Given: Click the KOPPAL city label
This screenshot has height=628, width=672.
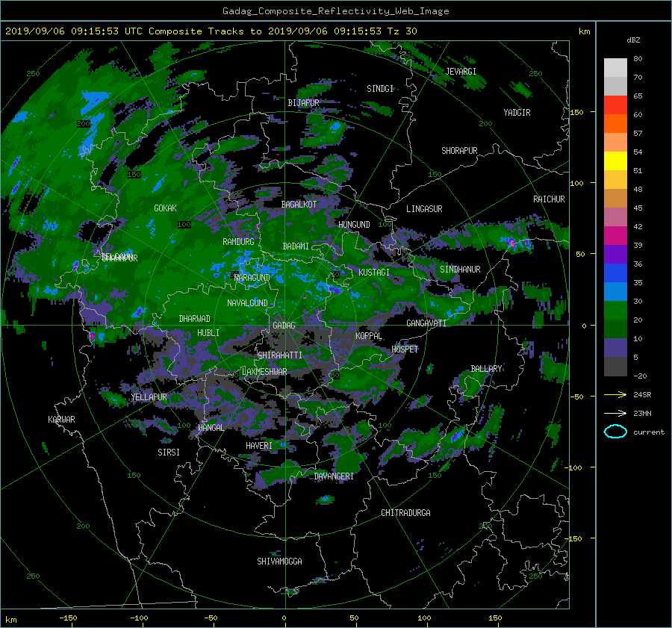Looking at the screenshot, I should coord(369,336).
